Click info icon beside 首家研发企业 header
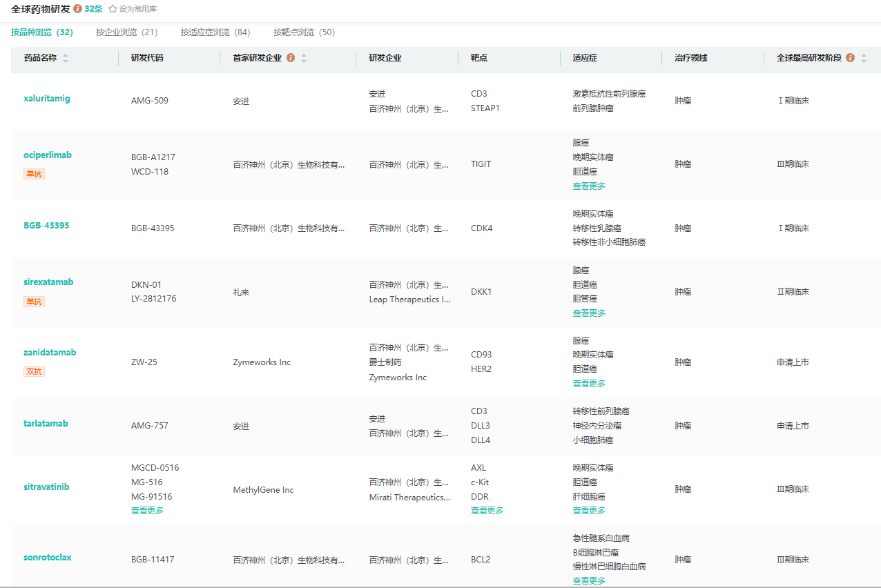881x588 pixels. pyautogui.click(x=291, y=58)
